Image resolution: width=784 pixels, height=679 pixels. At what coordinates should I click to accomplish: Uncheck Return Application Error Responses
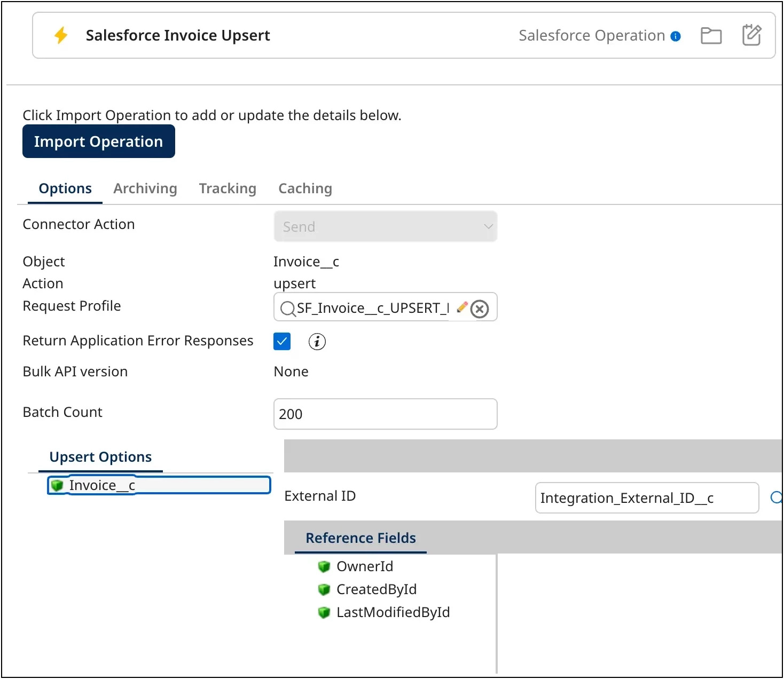coord(281,341)
